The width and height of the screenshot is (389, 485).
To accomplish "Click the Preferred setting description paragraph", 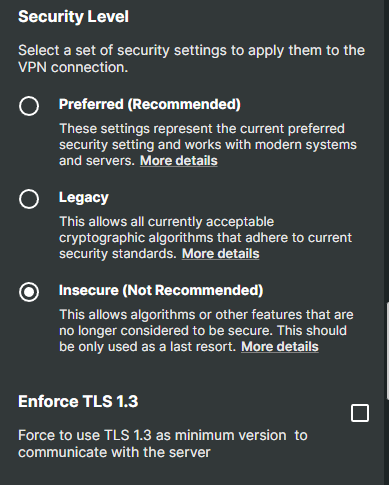I will click(208, 145).
